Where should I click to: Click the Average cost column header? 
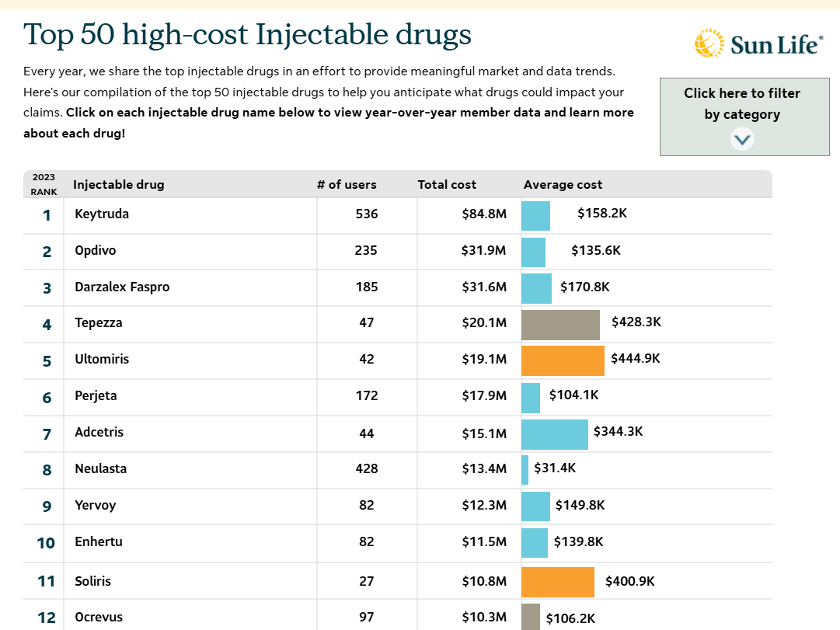click(563, 185)
